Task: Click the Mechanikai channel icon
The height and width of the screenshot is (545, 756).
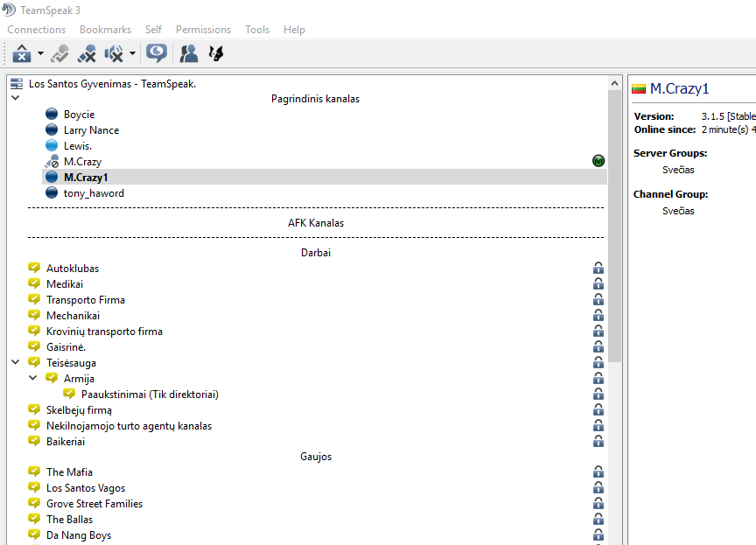Action: pyautogui.click(x=34, y=315)
